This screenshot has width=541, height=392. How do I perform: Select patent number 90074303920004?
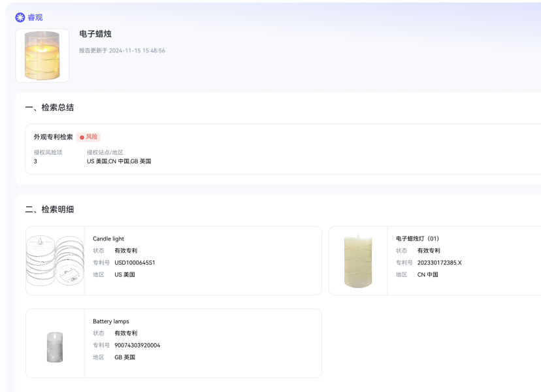(x=137, y=345)
